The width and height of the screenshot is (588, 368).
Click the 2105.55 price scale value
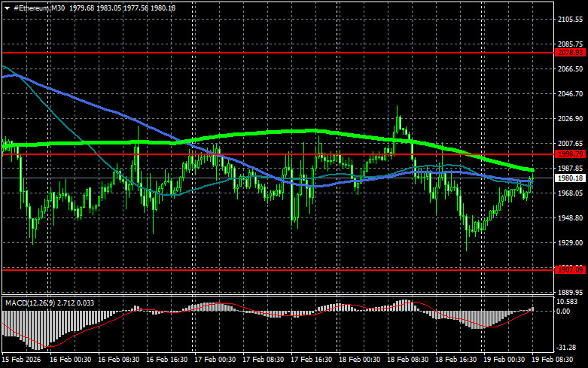coord(571,19)
